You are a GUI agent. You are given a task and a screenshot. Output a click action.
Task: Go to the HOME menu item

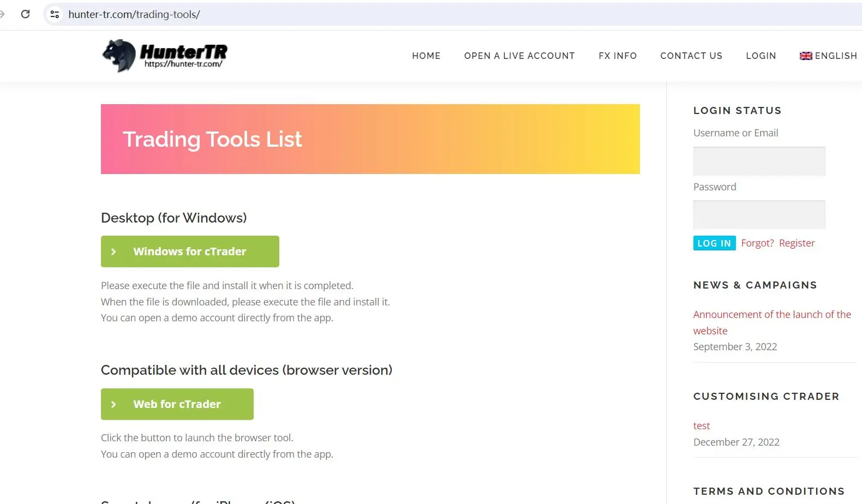tap(426, 56)
